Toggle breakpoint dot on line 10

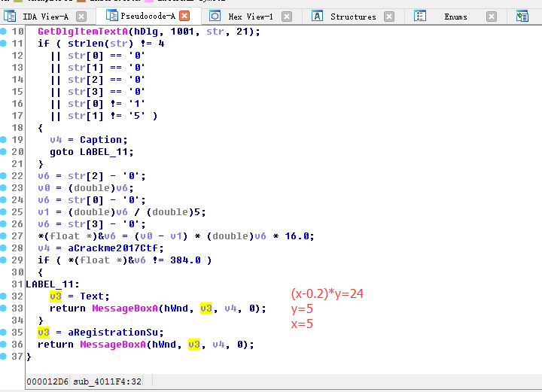point(4,32)
